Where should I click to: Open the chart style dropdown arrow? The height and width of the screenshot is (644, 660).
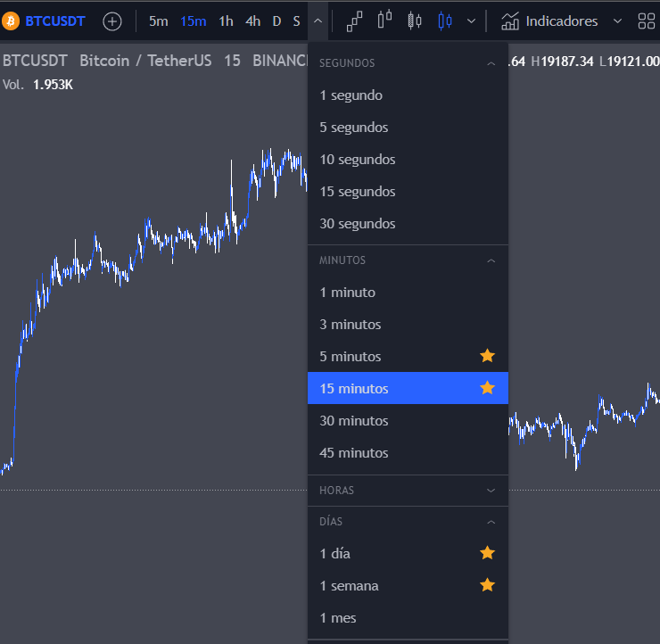point(472,21)
